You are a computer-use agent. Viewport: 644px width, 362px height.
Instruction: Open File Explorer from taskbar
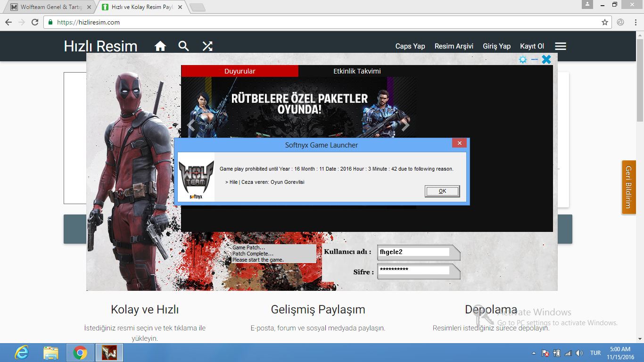click(x=50, y=353)
